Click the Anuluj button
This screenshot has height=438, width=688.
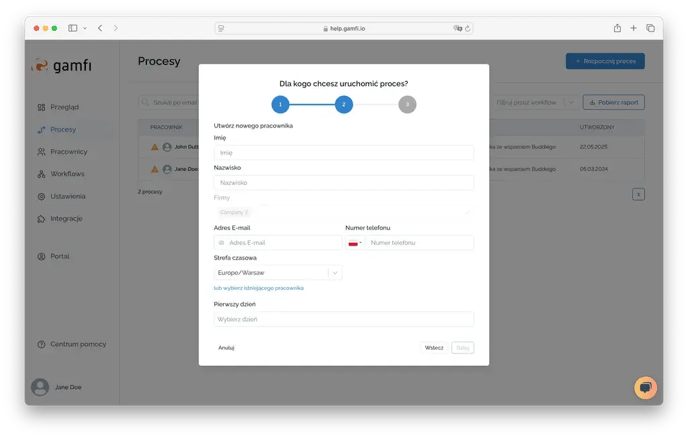tap(226, 348)
